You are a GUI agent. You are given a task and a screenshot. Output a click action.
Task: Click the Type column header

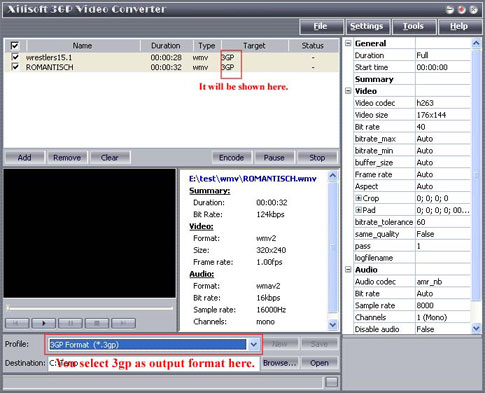(x=207, y=46)
